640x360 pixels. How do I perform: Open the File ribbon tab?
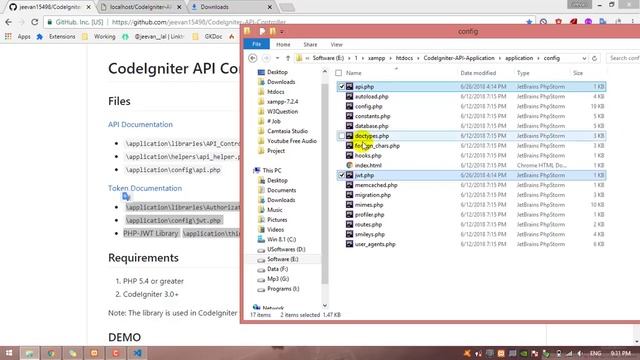point(256,44)
